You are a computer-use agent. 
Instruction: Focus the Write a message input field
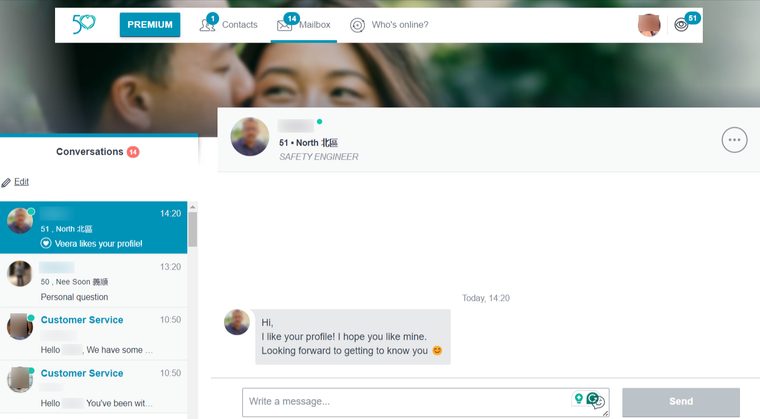[426, 402]
